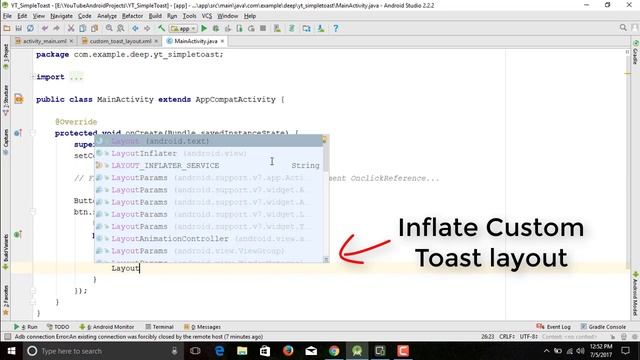Screen dimensions: 640x360
Task: Click the Search Everywhere magnifier icon
Action: pyautogui.click(x=623, y=27)
